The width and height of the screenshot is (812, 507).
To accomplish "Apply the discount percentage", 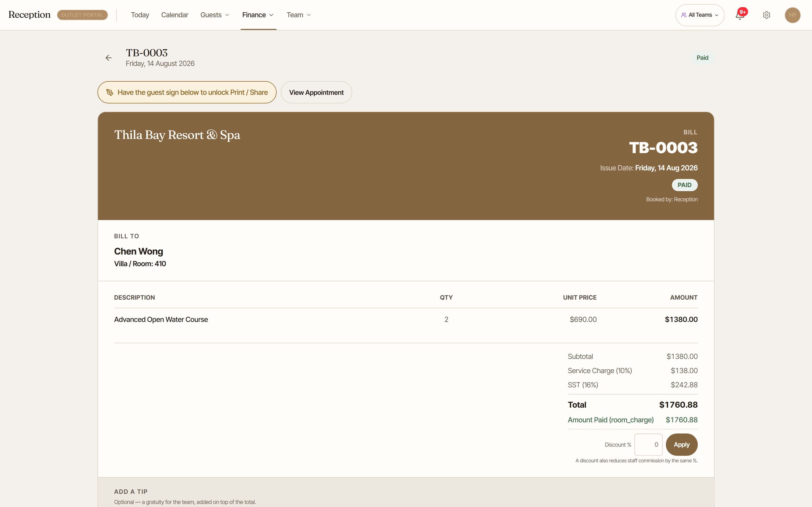I will pos(682,445).
